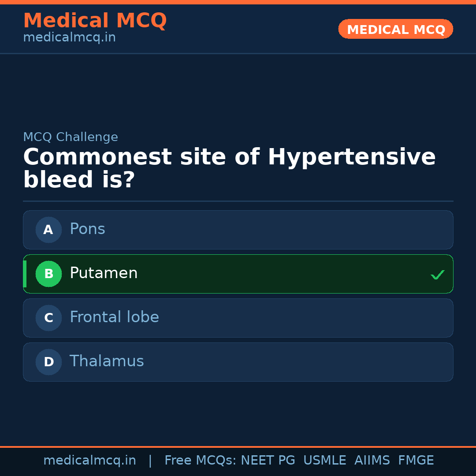This screenshot has width=476, height=476.
Task: Click the MCQ Challenge label
Action: [x=71, y=137]
